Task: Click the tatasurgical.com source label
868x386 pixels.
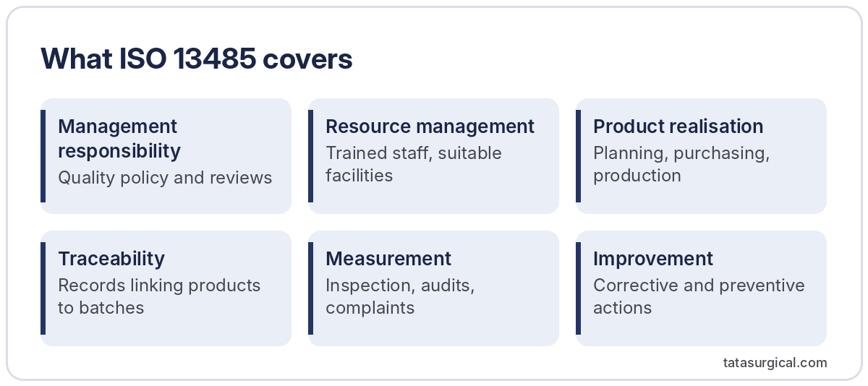Action: click(775, 363)
